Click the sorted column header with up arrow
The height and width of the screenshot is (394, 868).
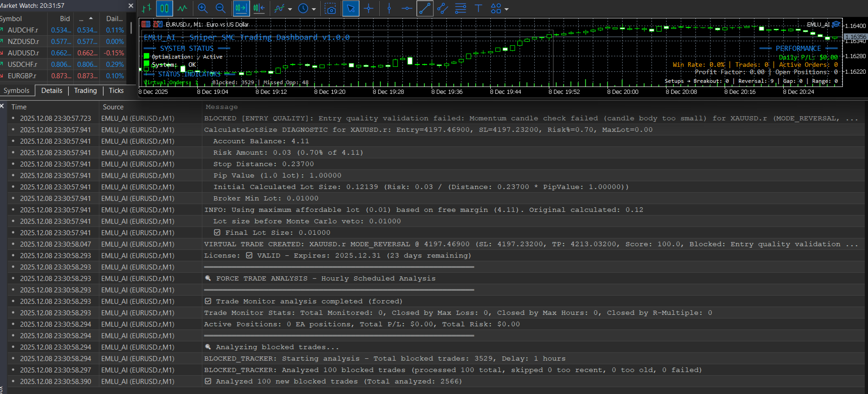pos(87,19)
